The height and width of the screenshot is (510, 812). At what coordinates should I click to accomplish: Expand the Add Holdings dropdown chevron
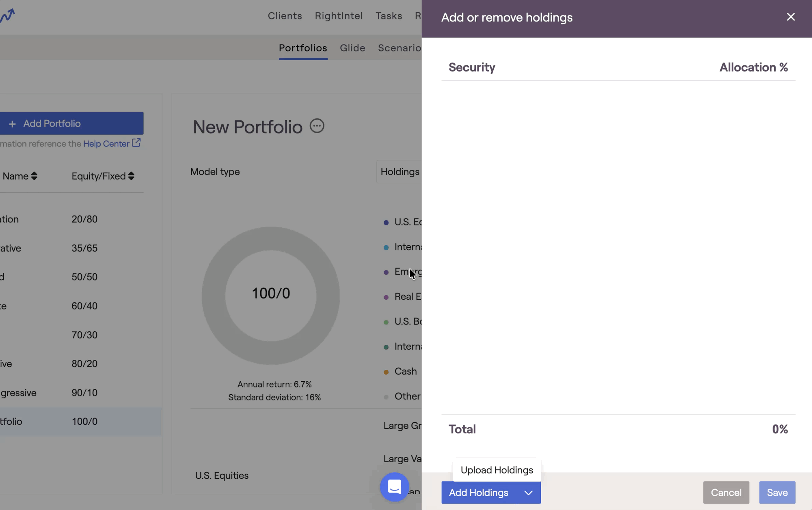[x=528, y=493]
